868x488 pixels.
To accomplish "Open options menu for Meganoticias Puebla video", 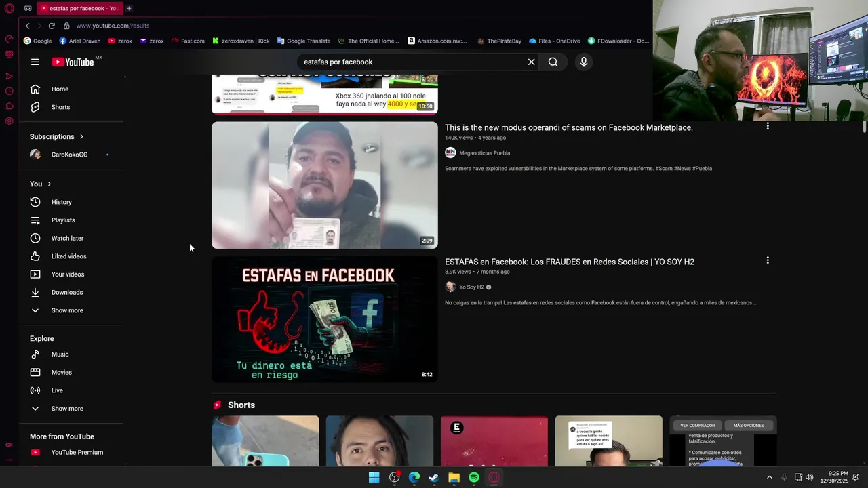I will click(x=768, y=126).
